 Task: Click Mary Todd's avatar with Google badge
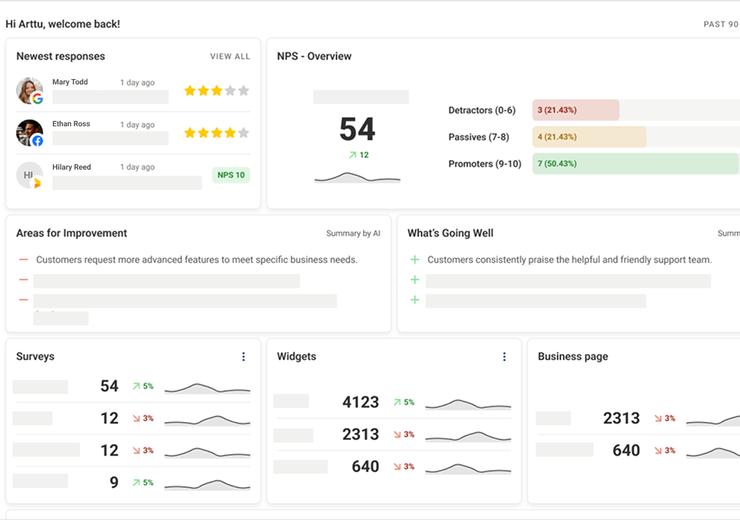[x=30, y=91]
